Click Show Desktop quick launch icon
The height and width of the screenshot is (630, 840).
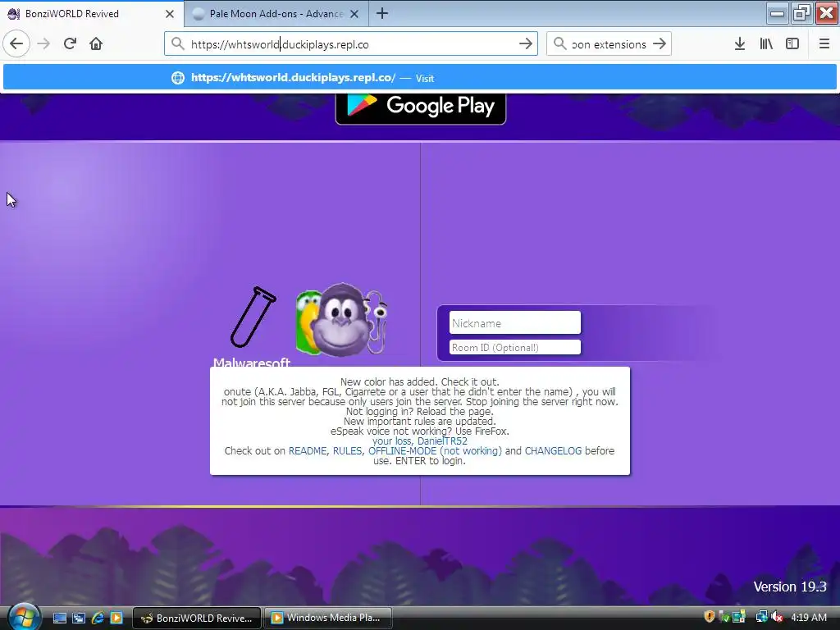[59, 618]
